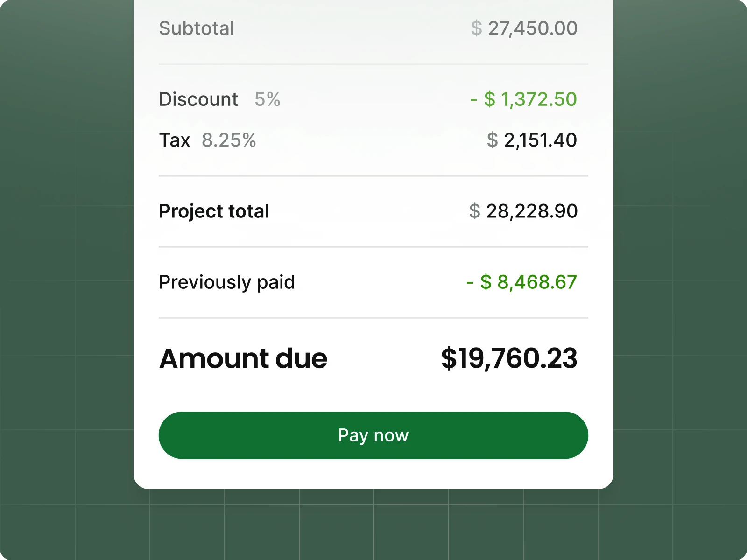The width and height of the screenshot is (747, 560).
Task: Click the Project total label
Action: coord(214,211)
